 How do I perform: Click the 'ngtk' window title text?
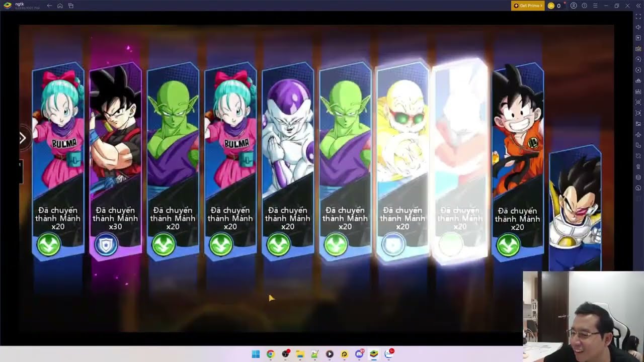click(19, 4)
